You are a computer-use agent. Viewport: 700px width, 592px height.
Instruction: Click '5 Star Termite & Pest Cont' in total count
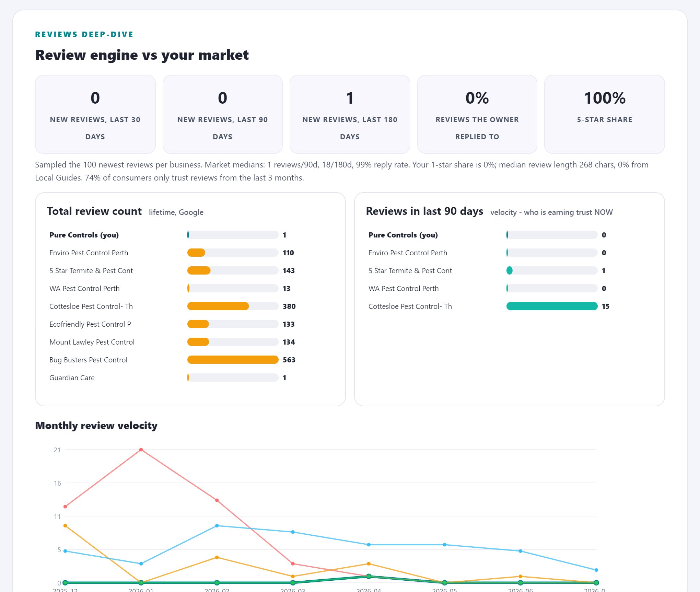coord(91,271)
